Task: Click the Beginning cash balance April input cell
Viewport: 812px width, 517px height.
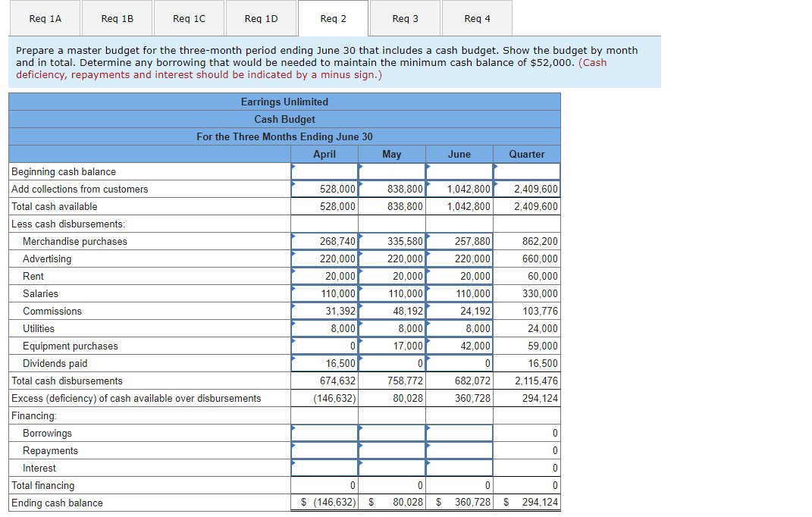Action: click(x=324, y=171)
